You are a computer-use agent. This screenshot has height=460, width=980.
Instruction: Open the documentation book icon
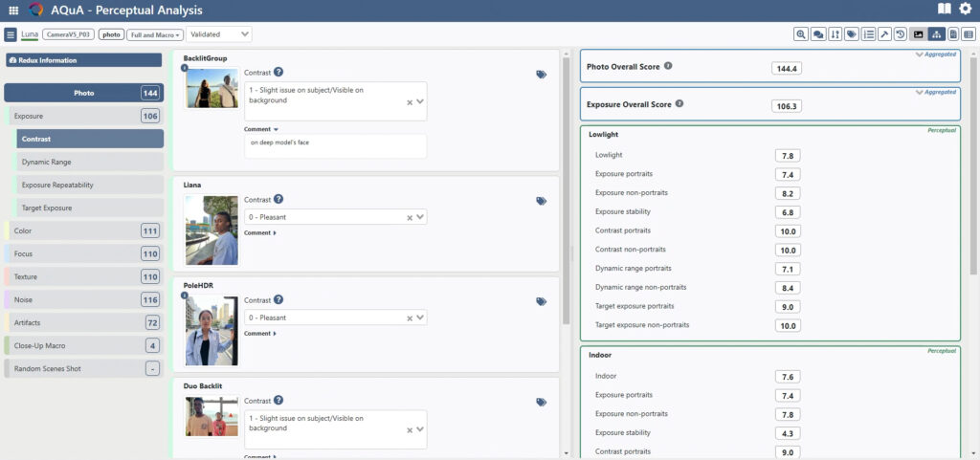pos(945,10)
